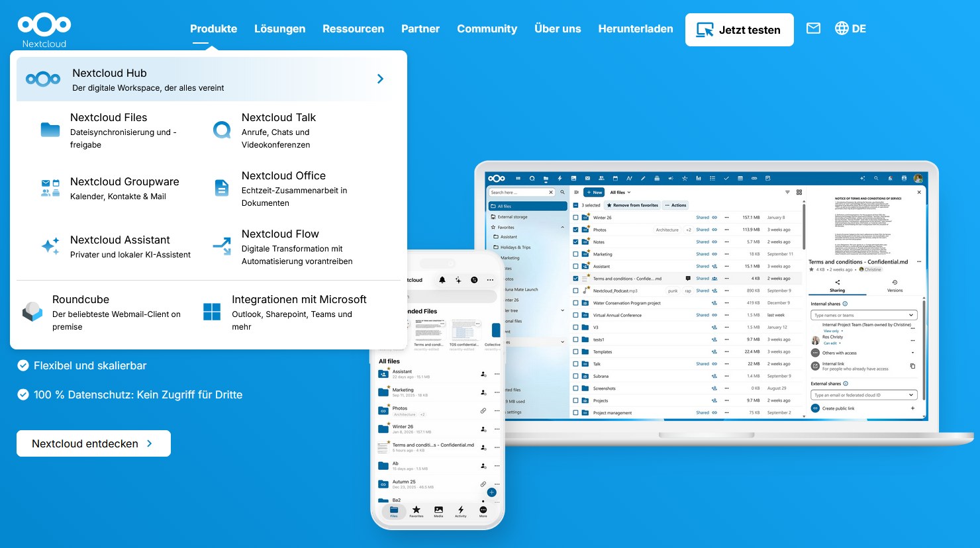Click the Roundcube cube icon
The width and height of the screenshot is (980, 548).
pyautogui.click(x=32, y=312)
